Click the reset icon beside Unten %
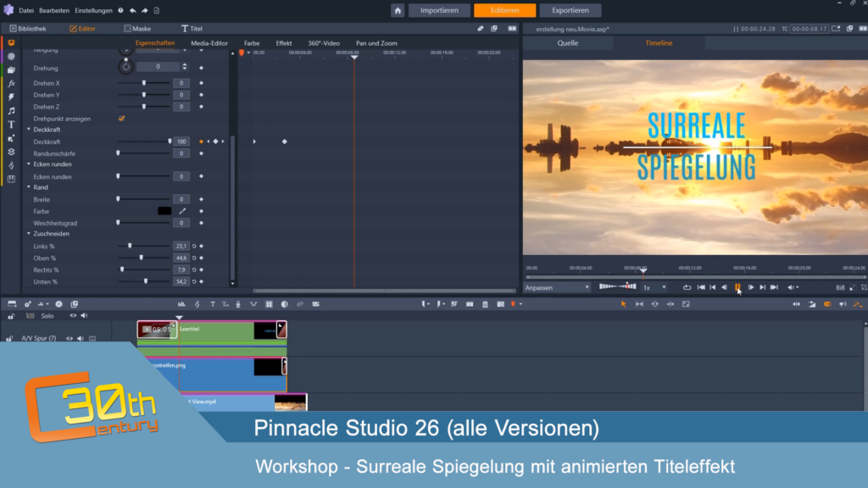This screenshot has height=488, width=868. [194, 281]
